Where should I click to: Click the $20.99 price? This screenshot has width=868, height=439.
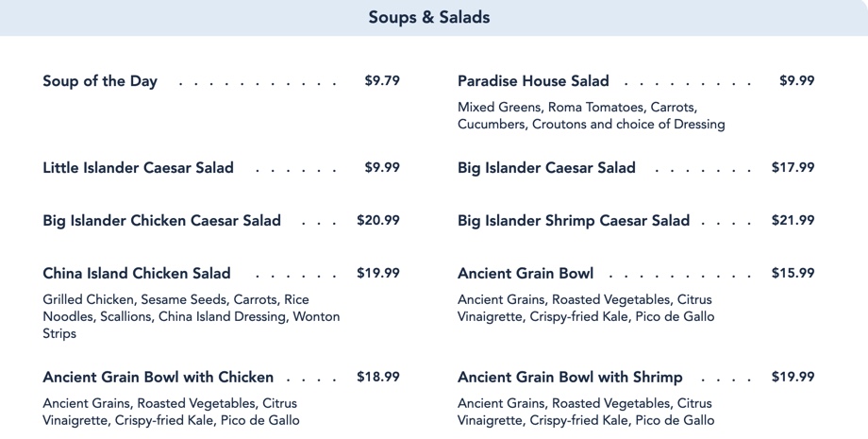click(378, 221)
